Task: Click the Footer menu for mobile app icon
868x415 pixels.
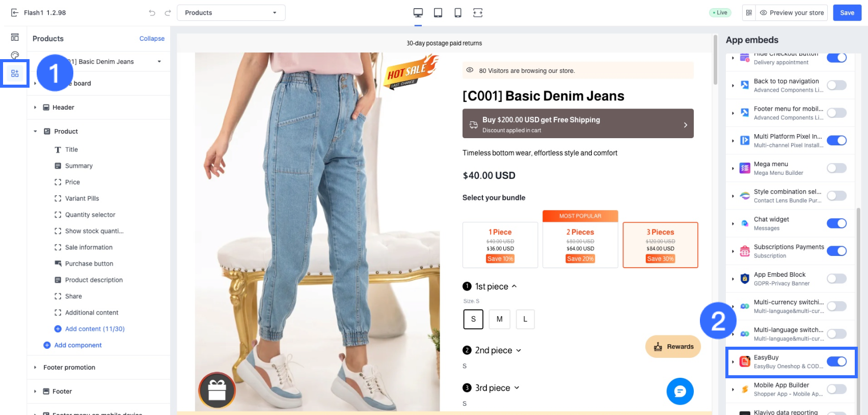Action: point(745,113)
